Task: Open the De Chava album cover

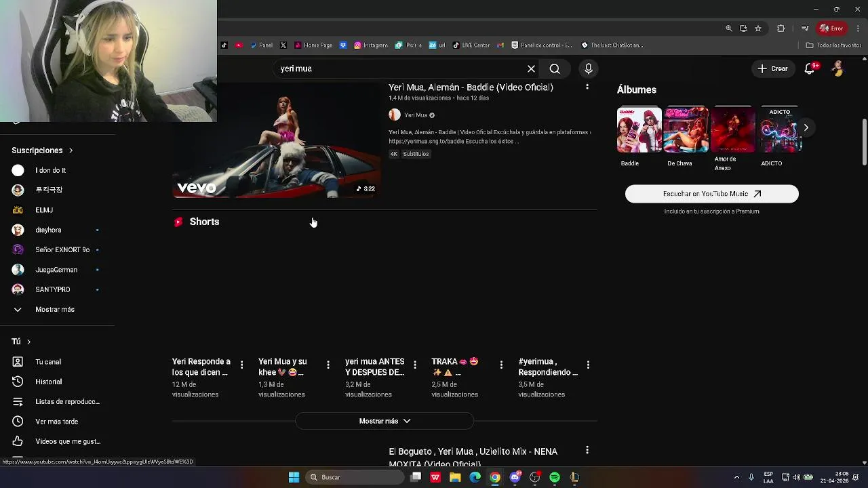Action: [686, 129]
